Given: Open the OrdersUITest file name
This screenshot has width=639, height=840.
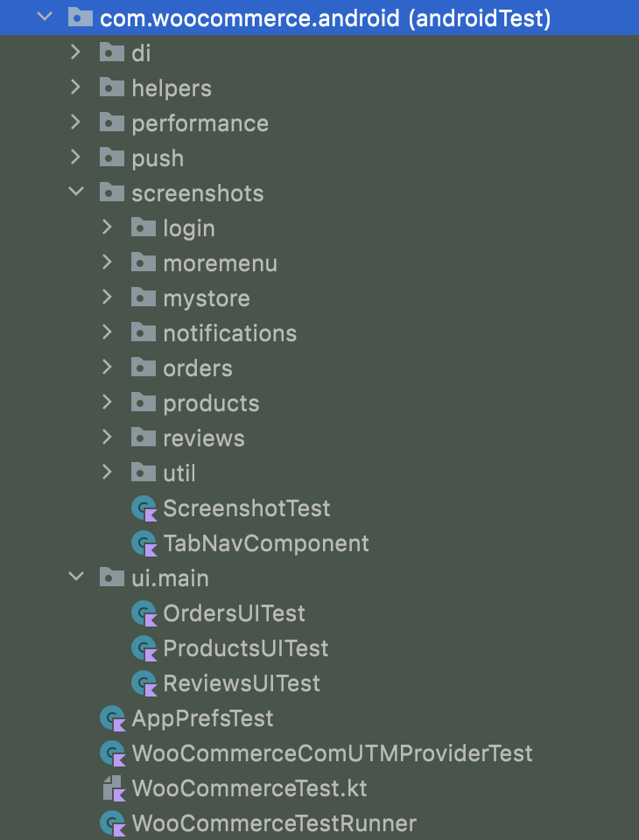Looking at the screenshot, I should [235, 613].
